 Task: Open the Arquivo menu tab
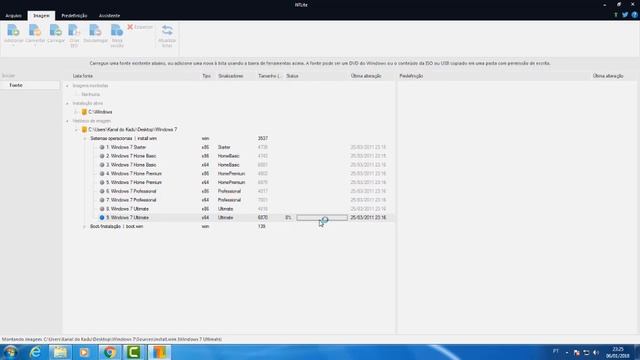click(13, 16)
